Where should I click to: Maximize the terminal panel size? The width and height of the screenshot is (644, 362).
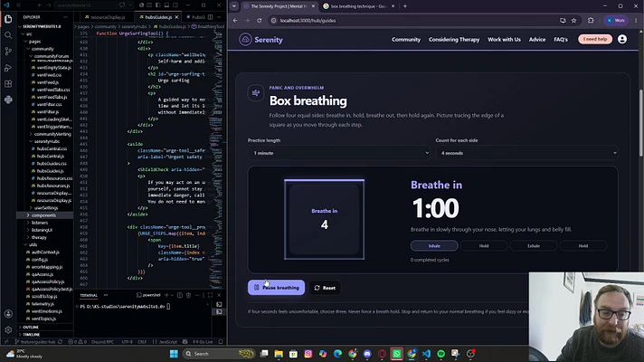pos(210,295)
